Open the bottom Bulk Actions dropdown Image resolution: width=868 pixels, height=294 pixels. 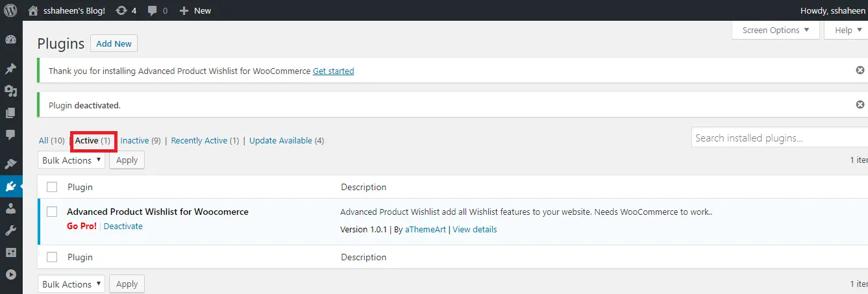tap(71, 284)
